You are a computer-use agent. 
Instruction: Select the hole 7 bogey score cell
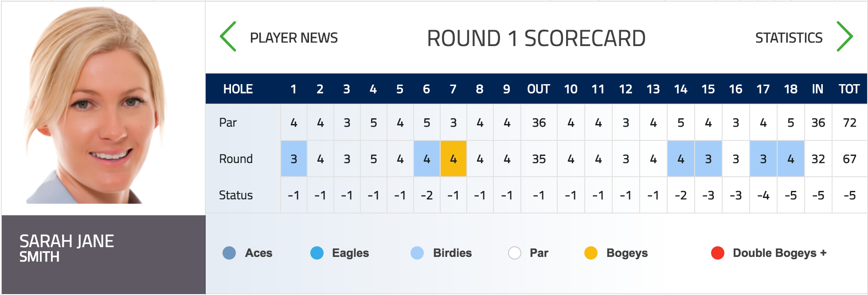tap(454, 159)
